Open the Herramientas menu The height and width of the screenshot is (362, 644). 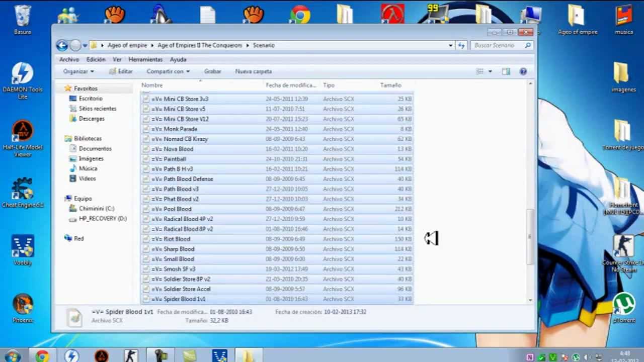145,59
